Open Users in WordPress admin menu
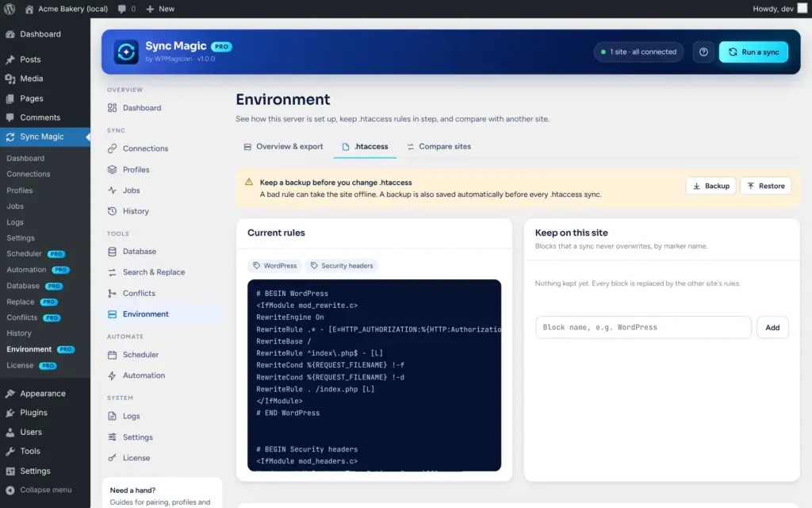This screenshot has width=812, height=508. point(45,432)
